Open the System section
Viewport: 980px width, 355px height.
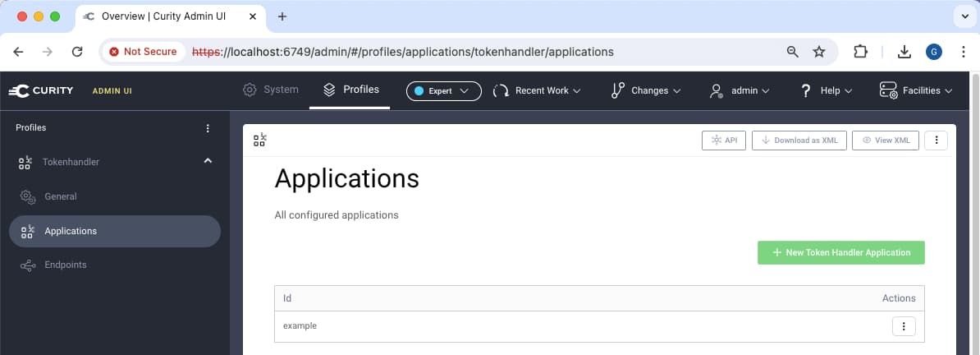coord(271,90)
